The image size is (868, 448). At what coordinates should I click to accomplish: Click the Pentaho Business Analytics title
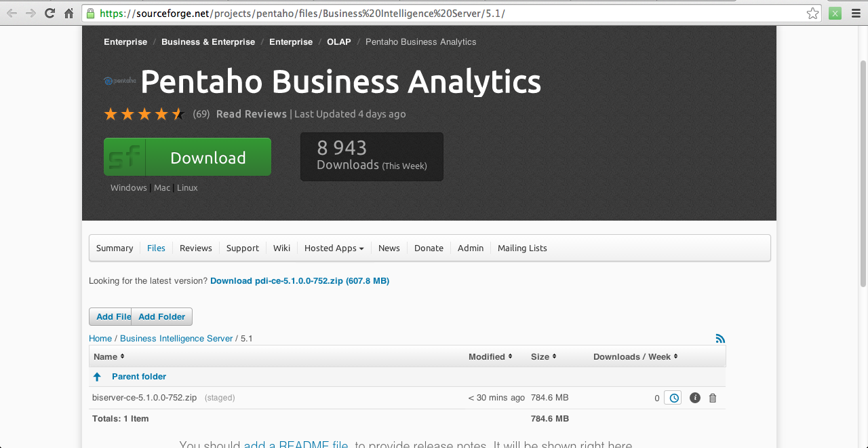coord(340,81)
